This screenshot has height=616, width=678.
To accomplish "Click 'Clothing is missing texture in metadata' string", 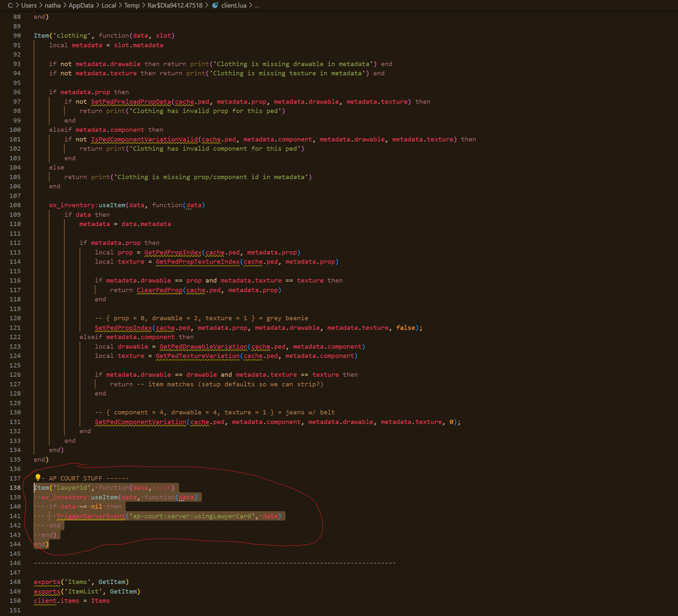I will click(x=287, y=73).
